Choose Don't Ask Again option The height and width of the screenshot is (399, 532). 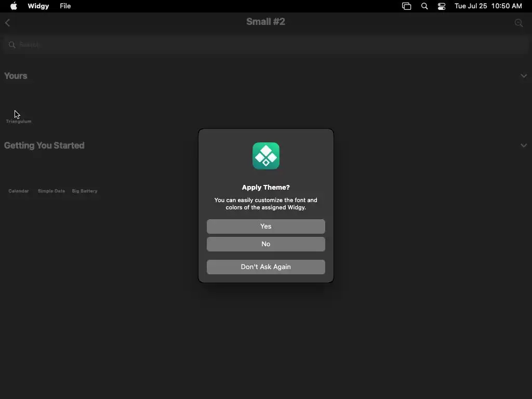coord(265,267)
